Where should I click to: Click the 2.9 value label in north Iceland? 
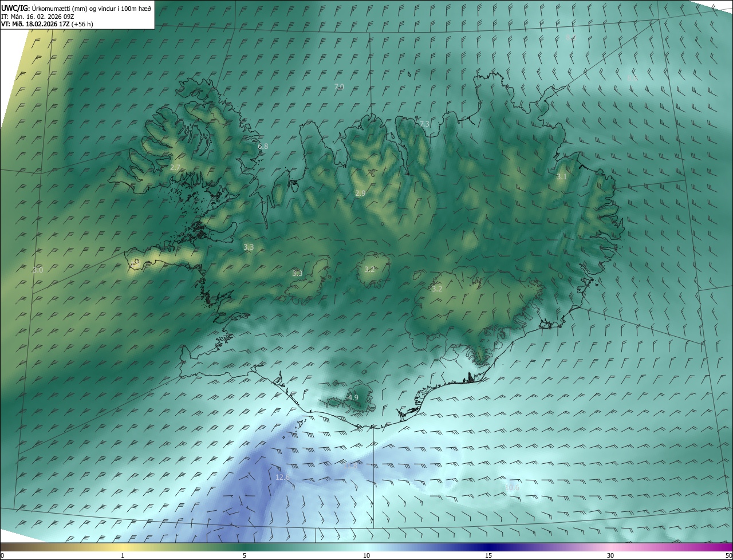(360, 194)
